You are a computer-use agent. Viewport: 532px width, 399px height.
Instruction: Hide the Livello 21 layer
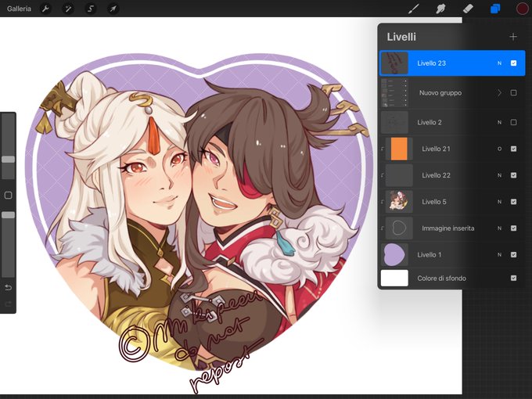514,149
